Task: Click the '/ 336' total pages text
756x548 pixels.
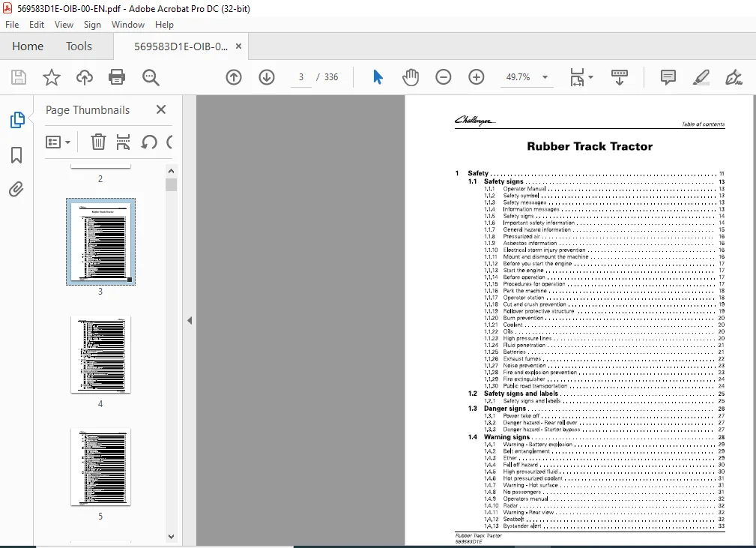Action: [327, 77]
